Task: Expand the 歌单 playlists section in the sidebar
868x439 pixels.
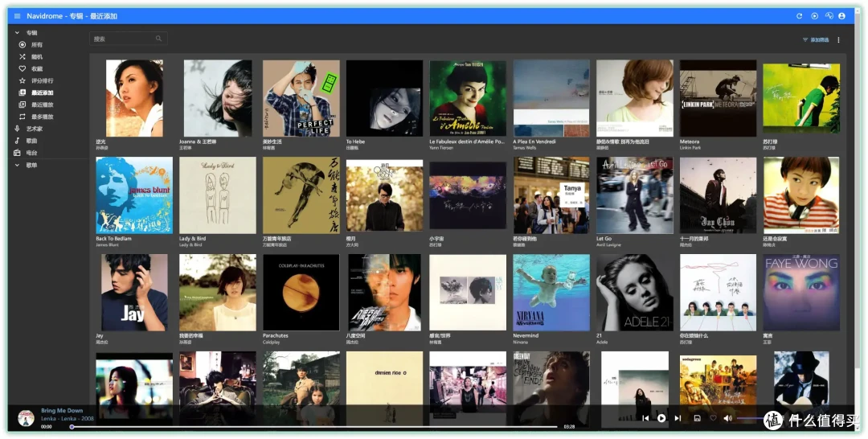Action: click(x=17, y=165)
